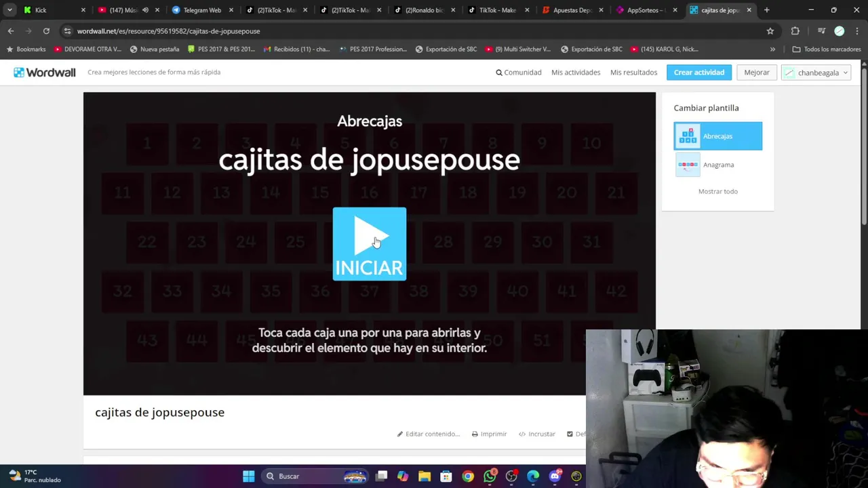Open Google Chrome from the taskbar
The image size is (868, 488).
click(468, 476)
